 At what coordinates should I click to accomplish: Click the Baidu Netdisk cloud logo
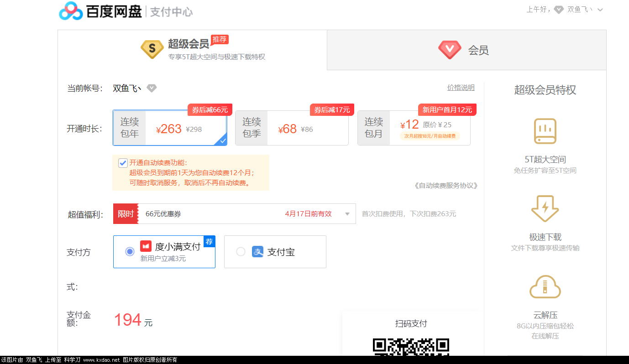coord(71,11)
